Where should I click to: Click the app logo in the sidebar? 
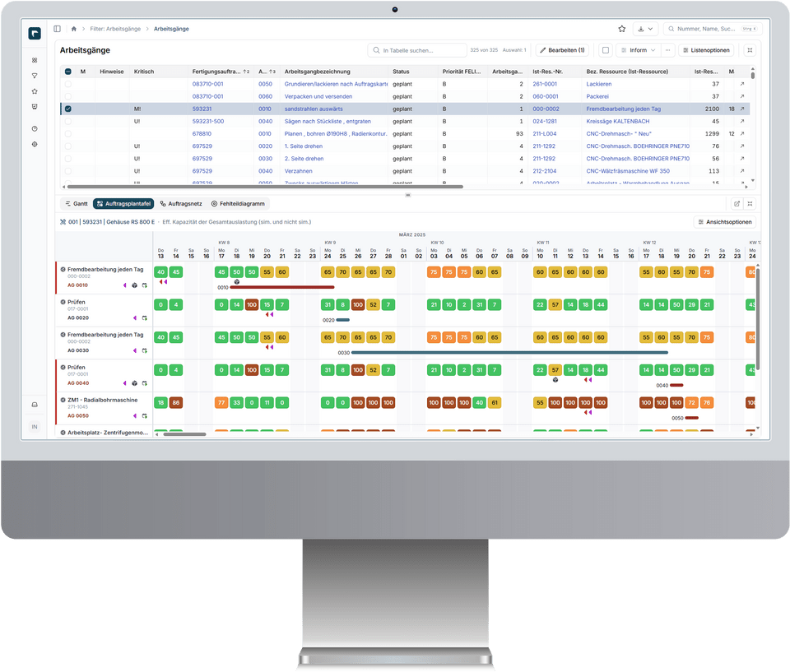[35, 33]
